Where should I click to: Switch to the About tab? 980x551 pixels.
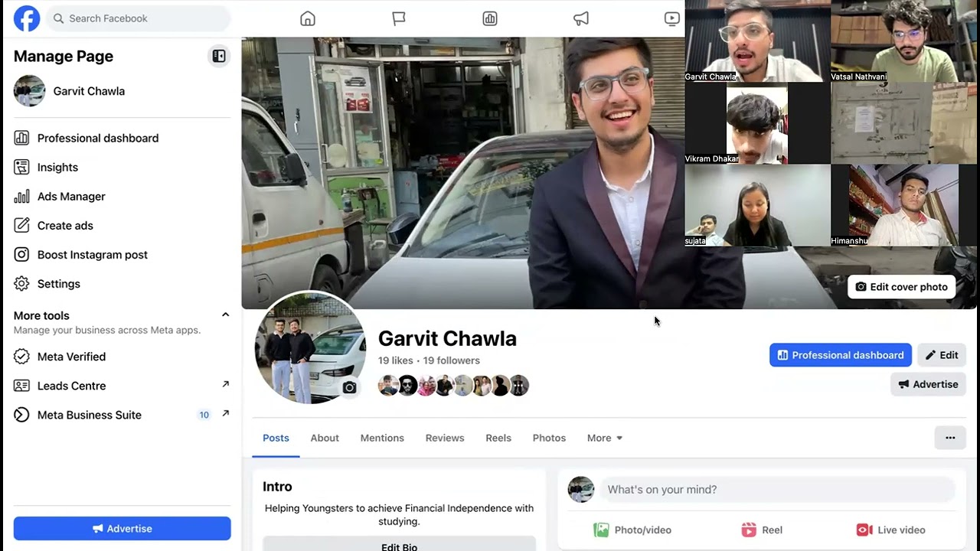click(x=325, y=438)
